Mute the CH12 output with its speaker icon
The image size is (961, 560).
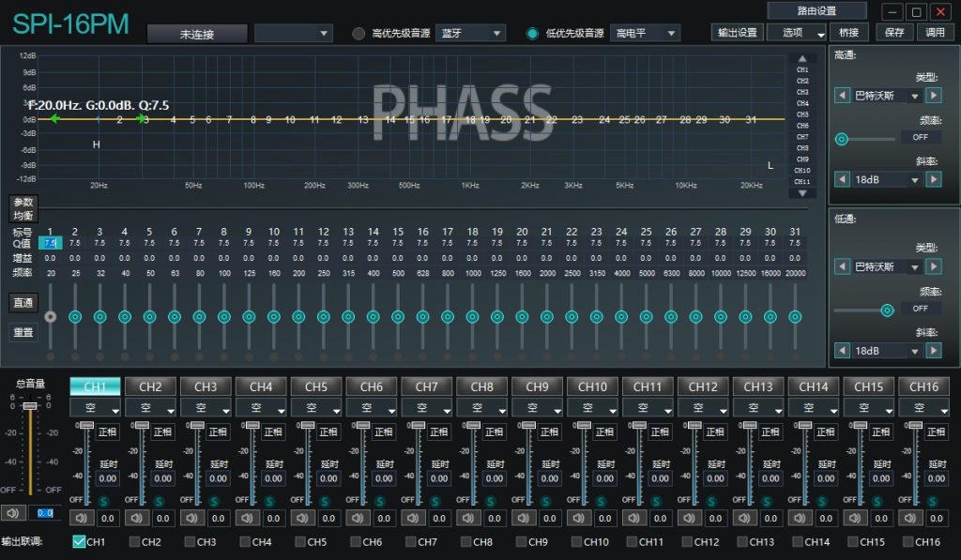pyautogui.click(x=689, y=519)
